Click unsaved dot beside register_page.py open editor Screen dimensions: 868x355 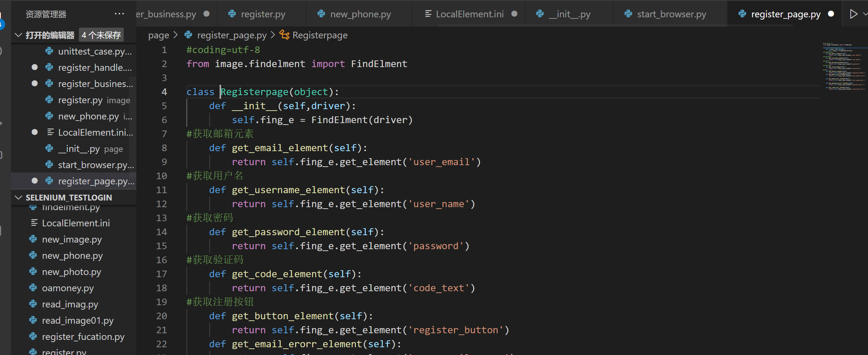[35, 181]
